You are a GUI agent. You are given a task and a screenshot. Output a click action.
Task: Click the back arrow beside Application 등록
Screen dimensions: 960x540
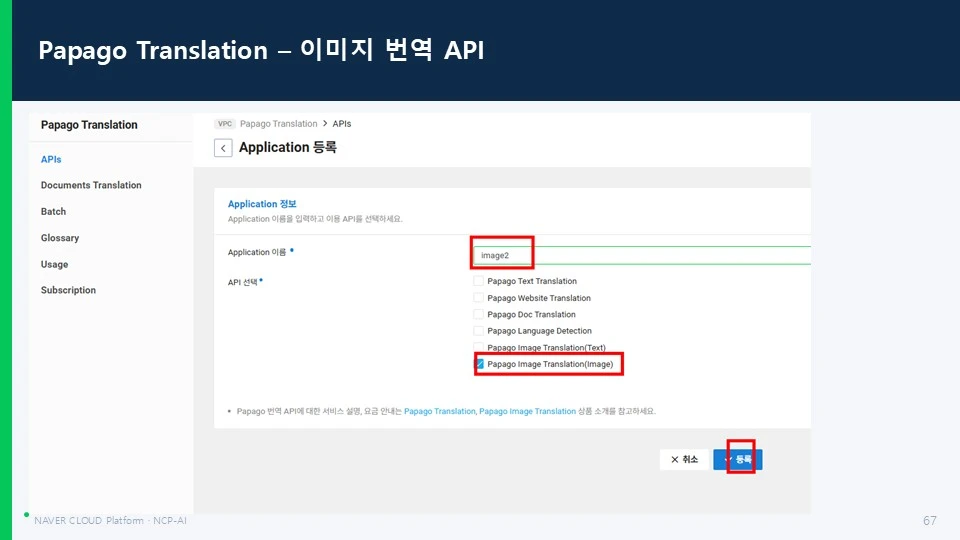click(223, 148)
